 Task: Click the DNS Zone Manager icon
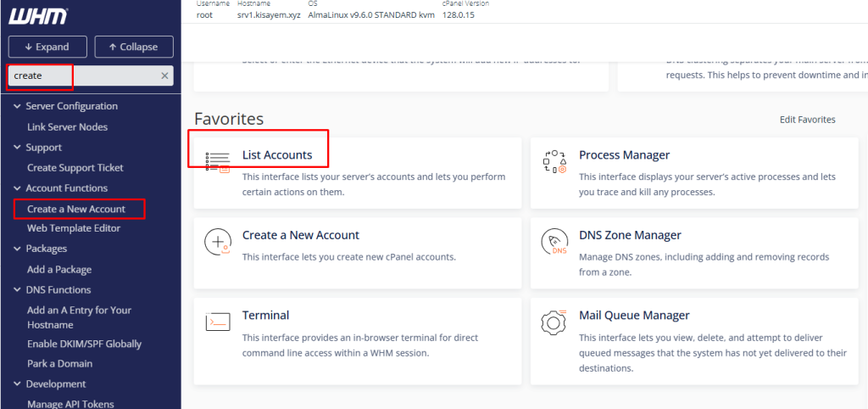[554, 242]
